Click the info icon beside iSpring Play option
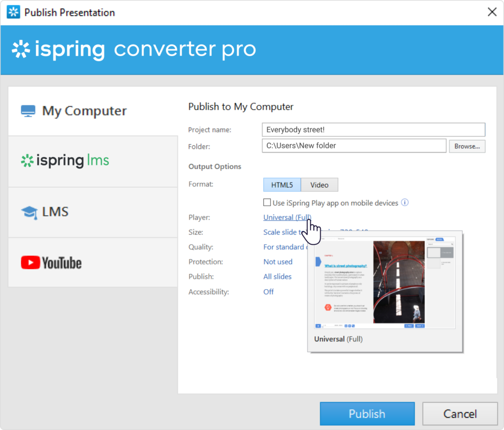The image size is (504, 430). (x=405, y=202)
